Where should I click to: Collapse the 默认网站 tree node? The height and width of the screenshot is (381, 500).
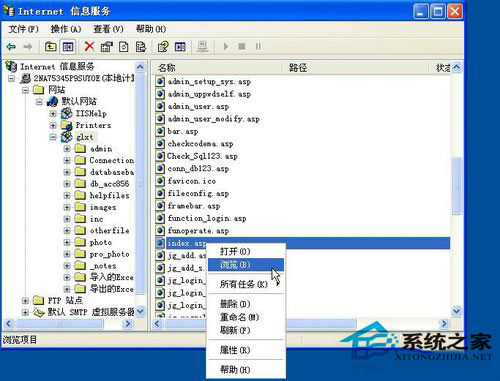pyautogui.click(x=39, y=102)
